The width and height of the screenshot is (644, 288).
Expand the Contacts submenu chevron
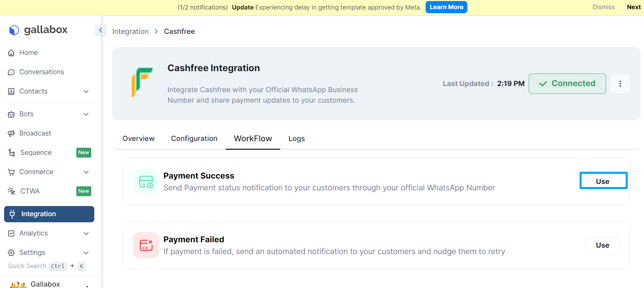pos(86,91)
